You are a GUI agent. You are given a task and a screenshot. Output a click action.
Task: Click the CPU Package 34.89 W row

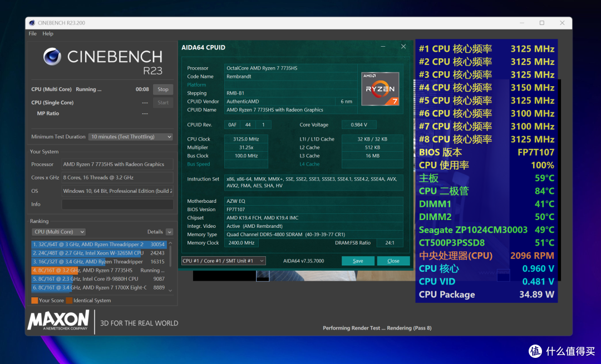tap(486, 295)
